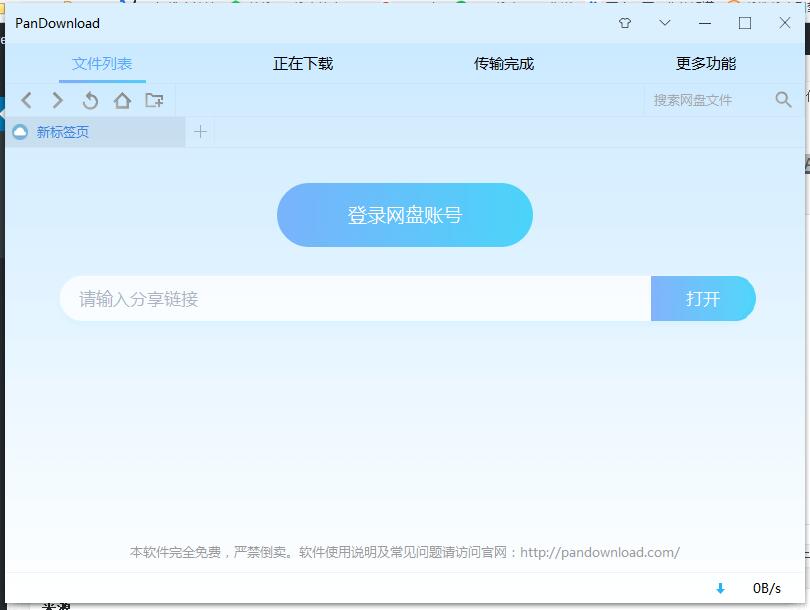Screen dimensions: 810x610
Task: Switch to 正在下载 tab
Action: (x=303, y=64)
